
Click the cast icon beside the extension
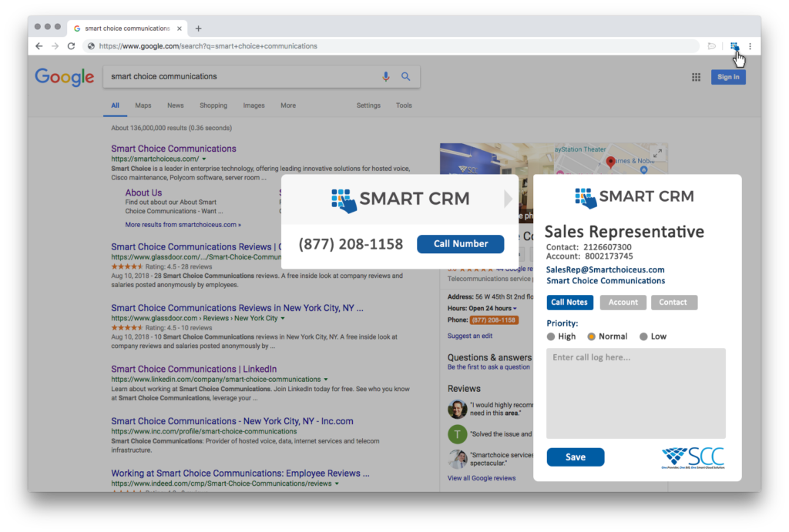coord(711,46)
